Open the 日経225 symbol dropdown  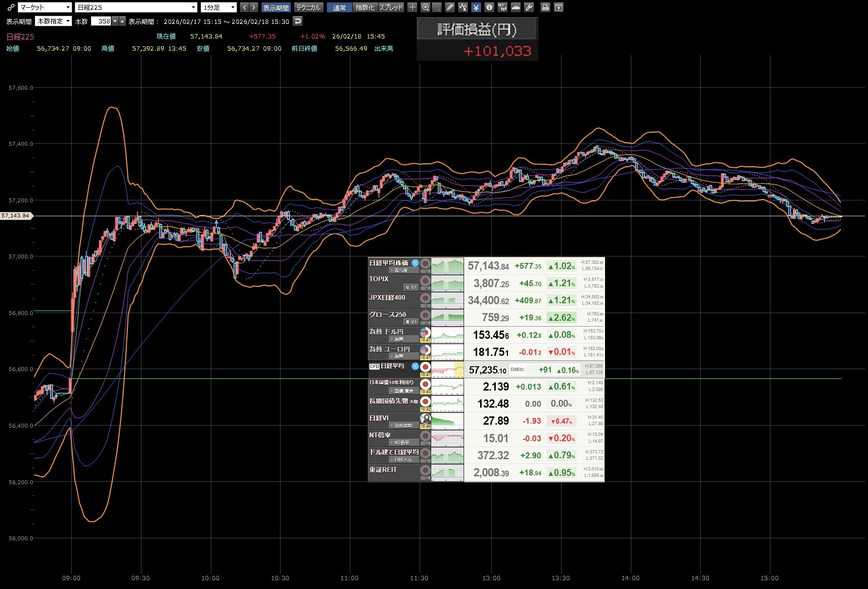click(x=136, y=7)
